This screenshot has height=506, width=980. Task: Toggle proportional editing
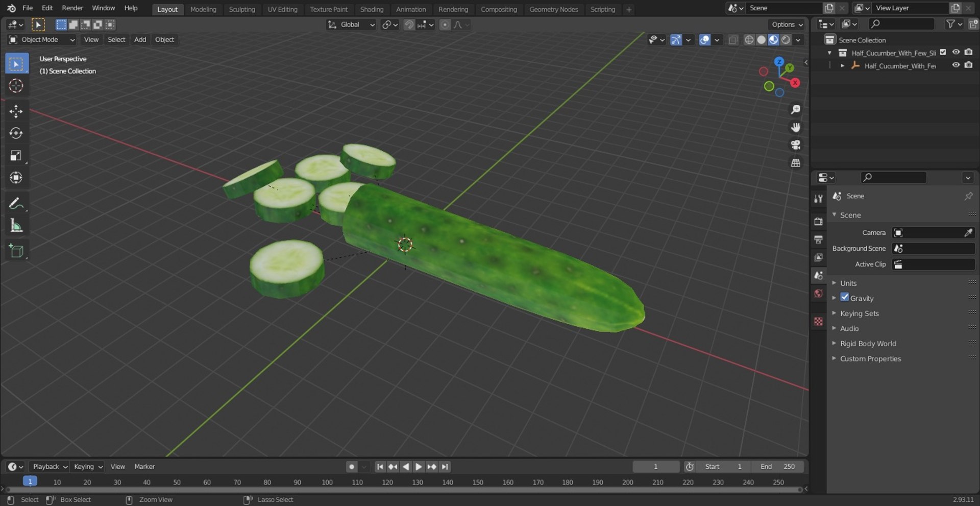pyautogui.click(x=445, y=25)
